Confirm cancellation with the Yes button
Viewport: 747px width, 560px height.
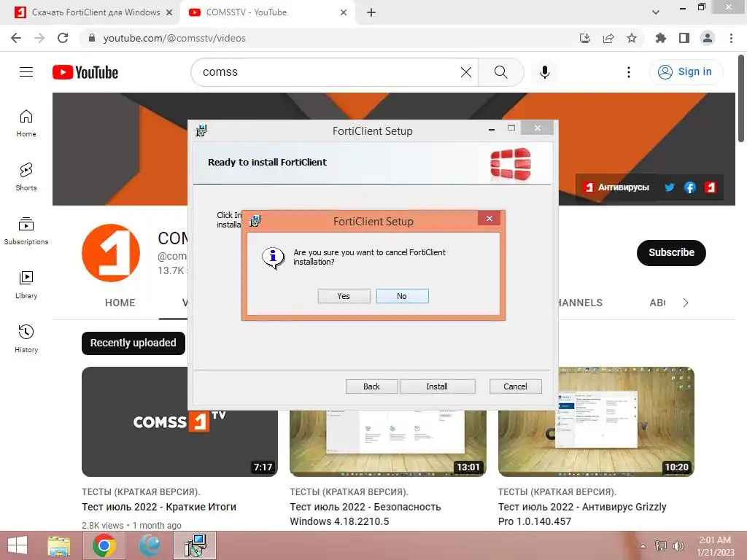(344, 296)
